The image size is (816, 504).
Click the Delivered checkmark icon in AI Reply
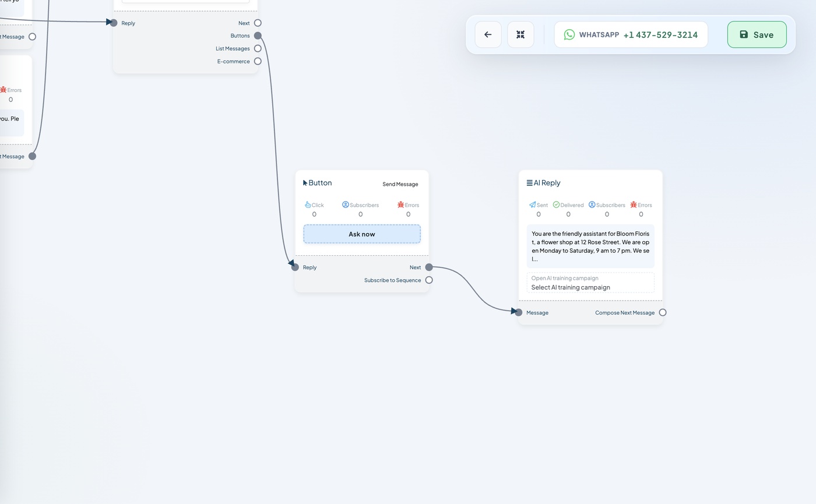coord(556,205)
